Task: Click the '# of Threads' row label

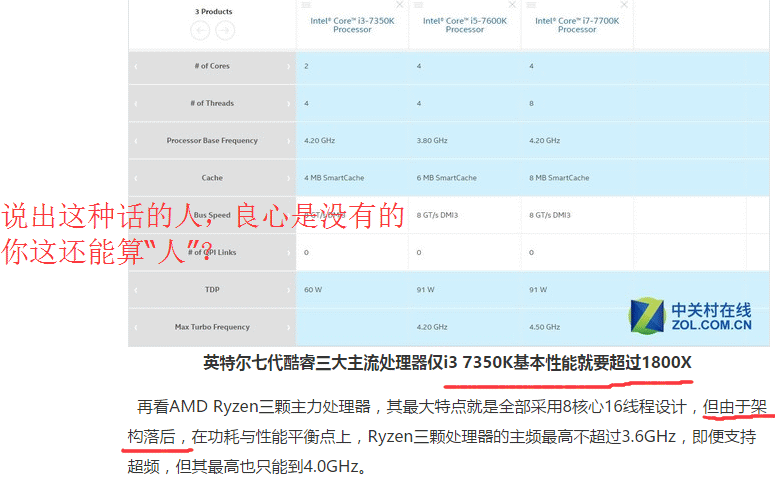Action: (212, 103)
